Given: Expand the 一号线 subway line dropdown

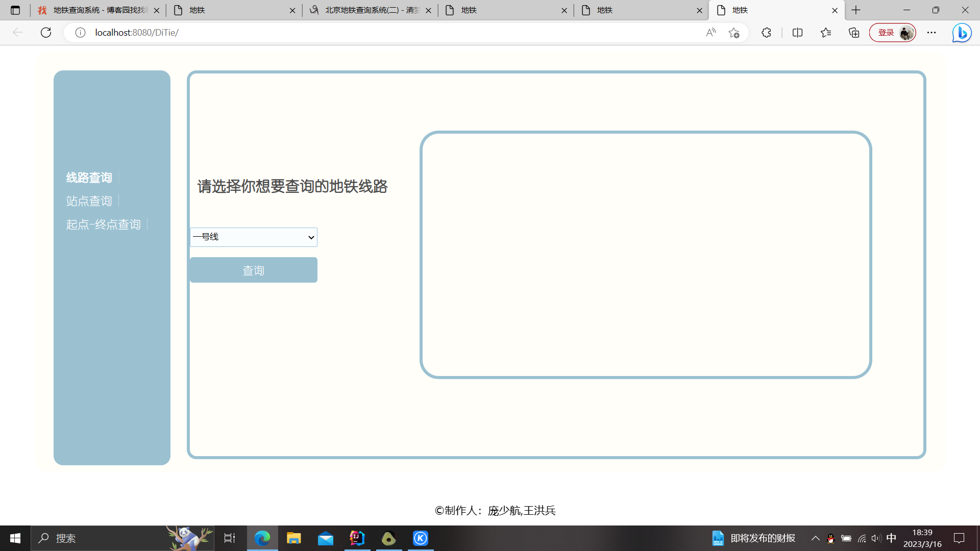Looking at the screenshot, I should [x=254, y=237].
